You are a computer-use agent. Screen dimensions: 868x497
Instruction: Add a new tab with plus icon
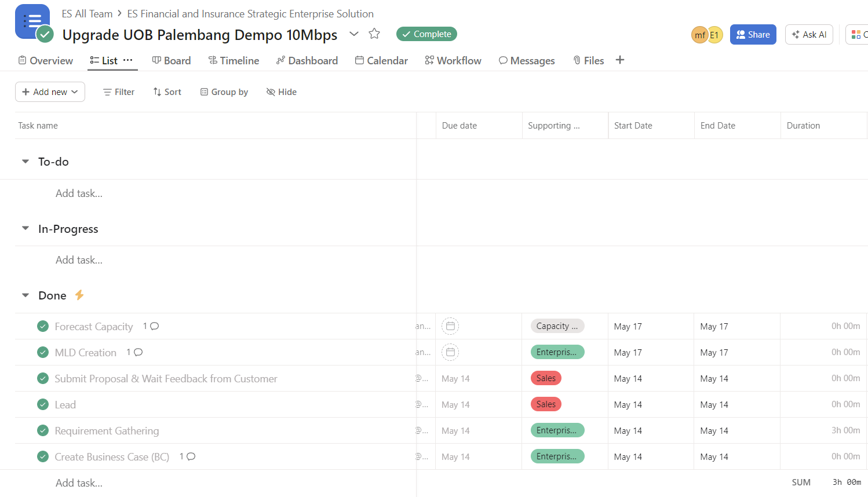[x=620, y=60]
